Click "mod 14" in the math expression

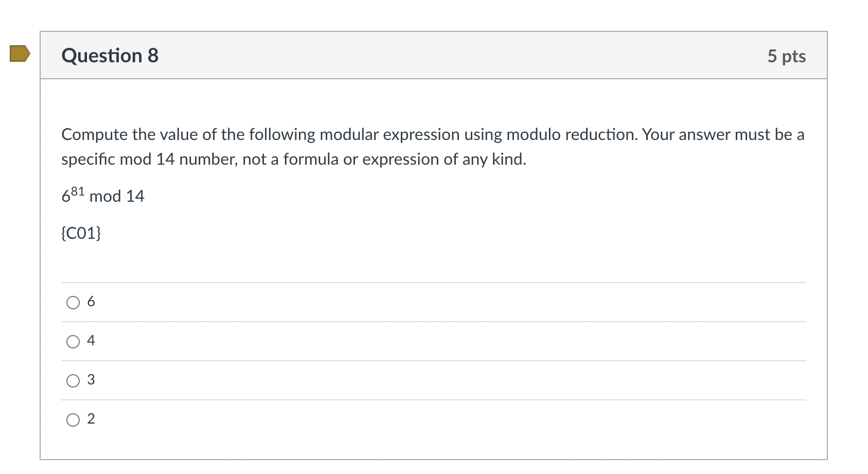click(117, 197)
